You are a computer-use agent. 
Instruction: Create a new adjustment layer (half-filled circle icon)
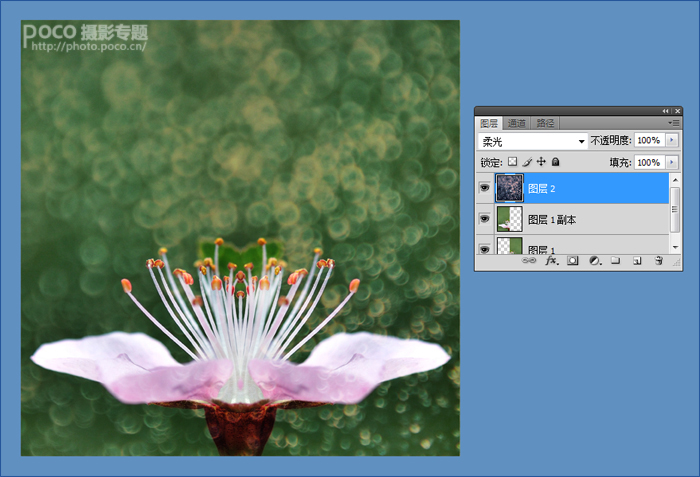pos(595,260)
